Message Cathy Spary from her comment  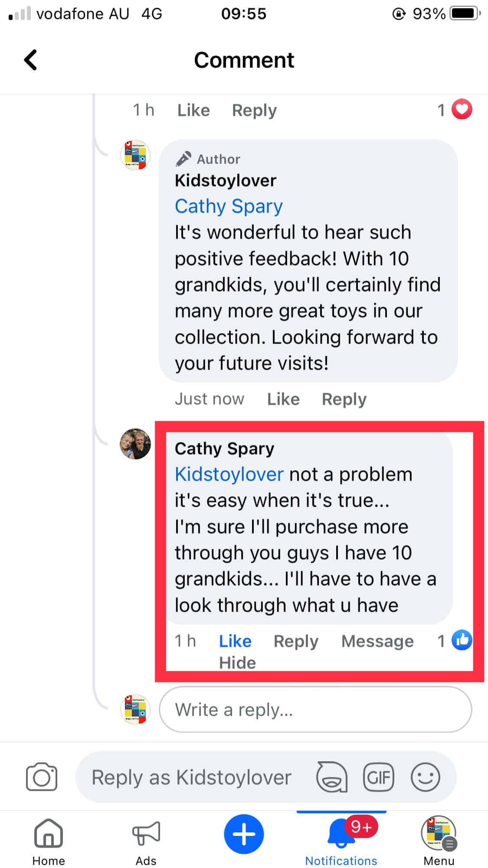377,641
